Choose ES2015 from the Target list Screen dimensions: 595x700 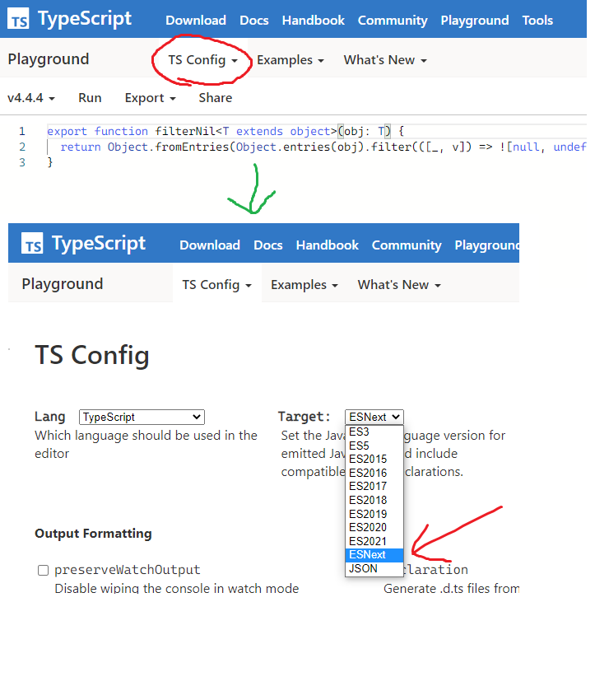[374, 459]
